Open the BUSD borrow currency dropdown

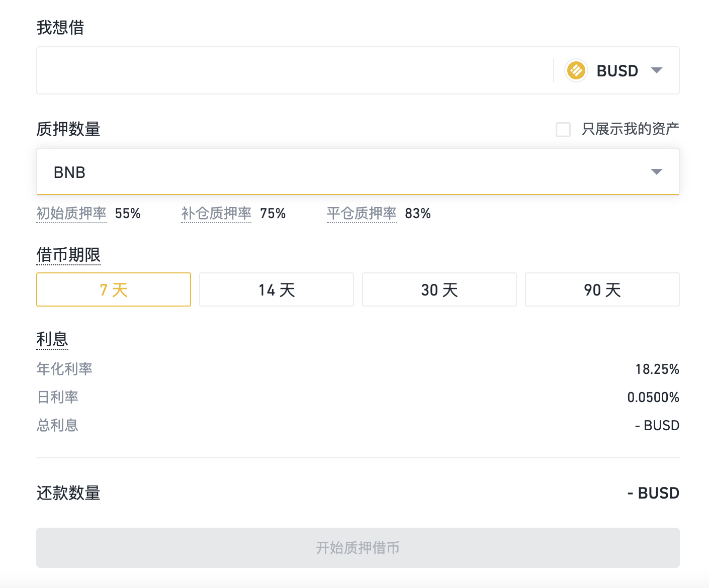coord(657,70)
